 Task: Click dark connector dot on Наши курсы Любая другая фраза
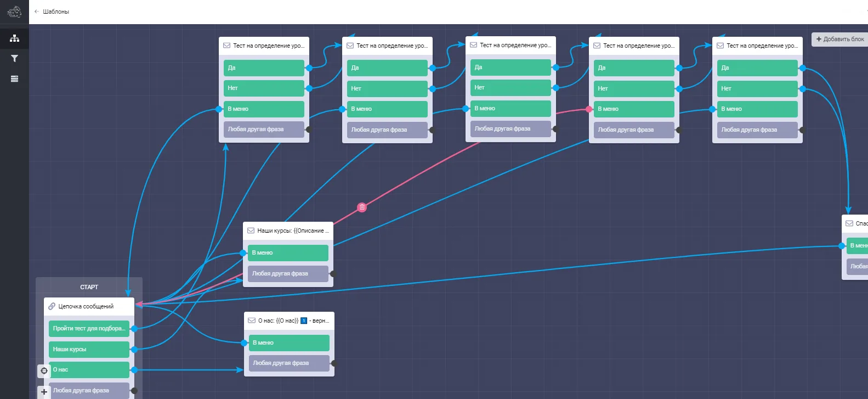tap(333, 273)
